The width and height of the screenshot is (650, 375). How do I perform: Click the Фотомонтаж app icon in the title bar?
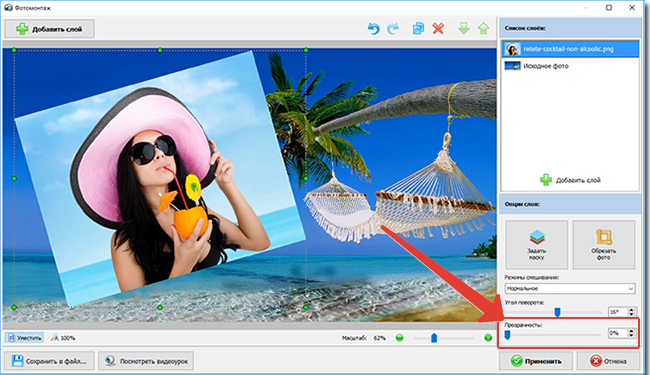click(8, 7)
